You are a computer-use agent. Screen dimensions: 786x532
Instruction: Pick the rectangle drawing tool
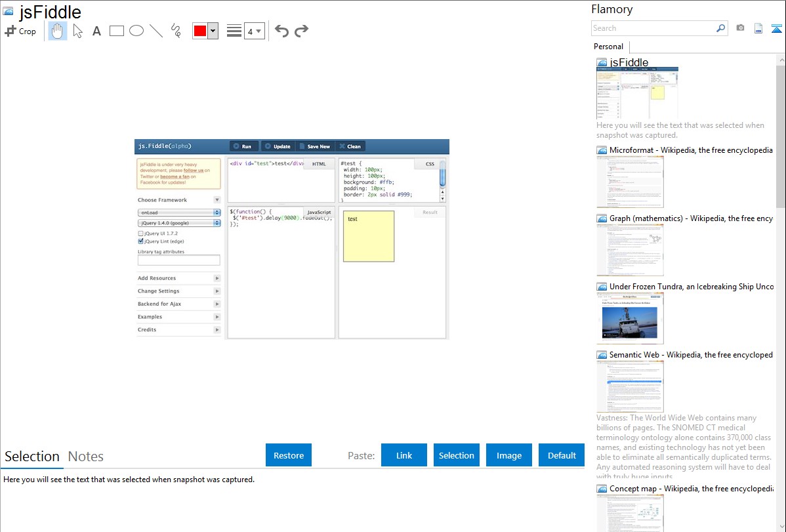point(116,31)
